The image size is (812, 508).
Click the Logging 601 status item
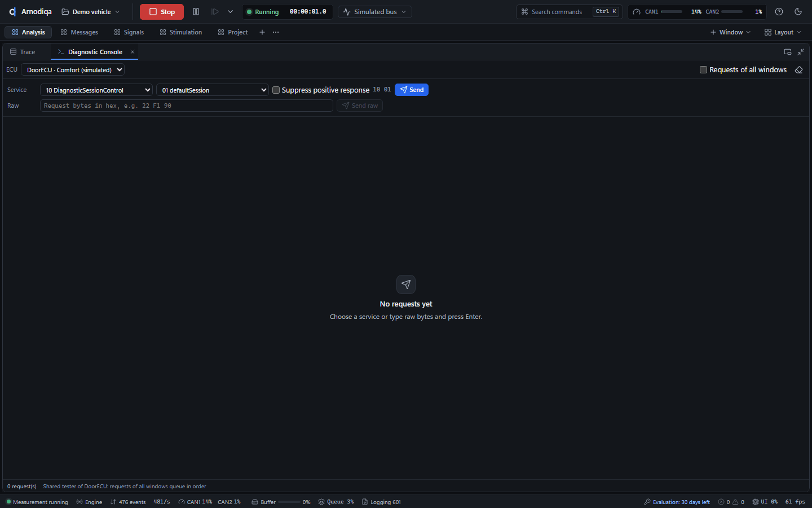381,502
